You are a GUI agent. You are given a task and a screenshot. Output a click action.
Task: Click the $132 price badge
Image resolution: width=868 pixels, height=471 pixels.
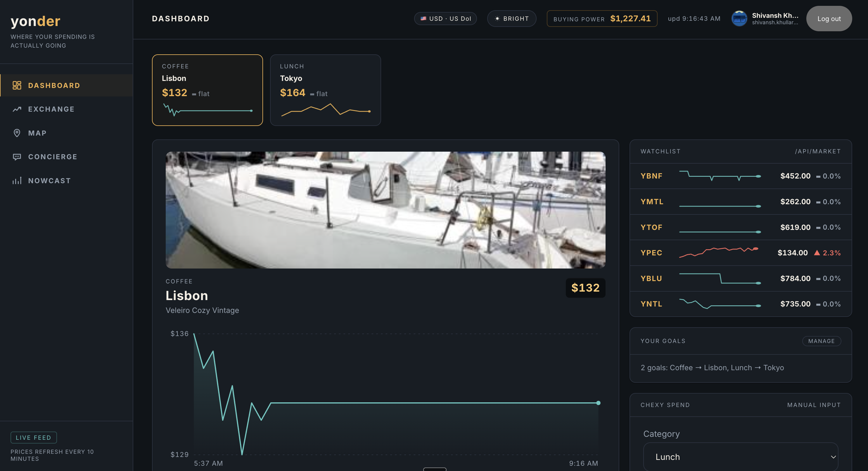click(585, 288)
